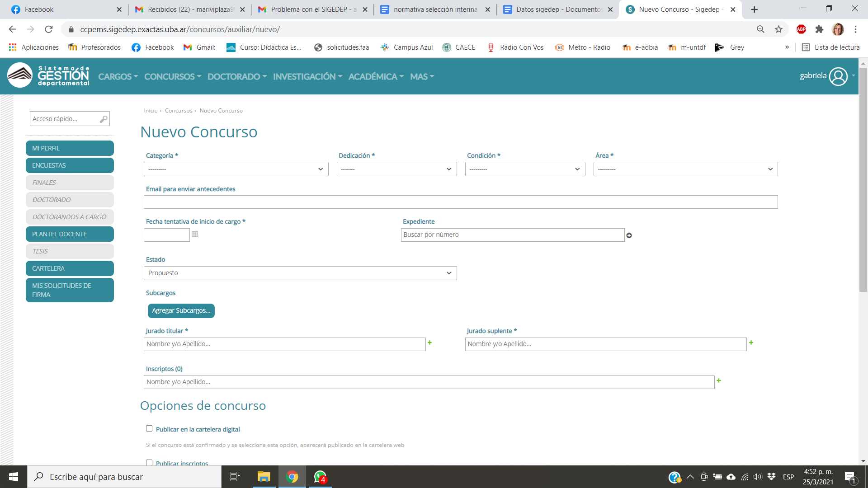Viewport: 868px width, 488px height.
Task: Expand the INVESTIGACIÓN menu
Action: [308, 77]
